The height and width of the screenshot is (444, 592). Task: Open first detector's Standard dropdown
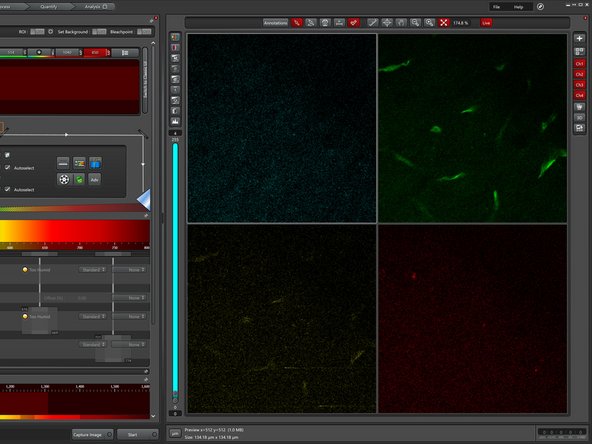click(x=93, y=270)
